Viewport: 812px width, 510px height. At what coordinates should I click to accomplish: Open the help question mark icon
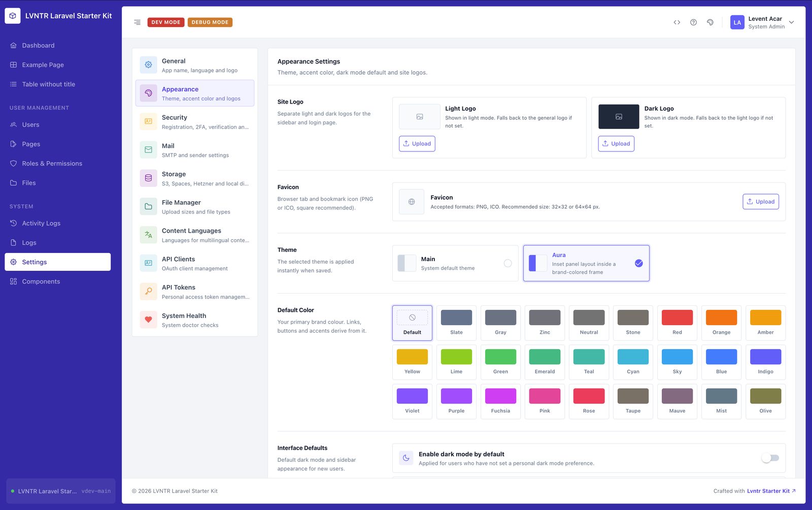tap(693, 22)
